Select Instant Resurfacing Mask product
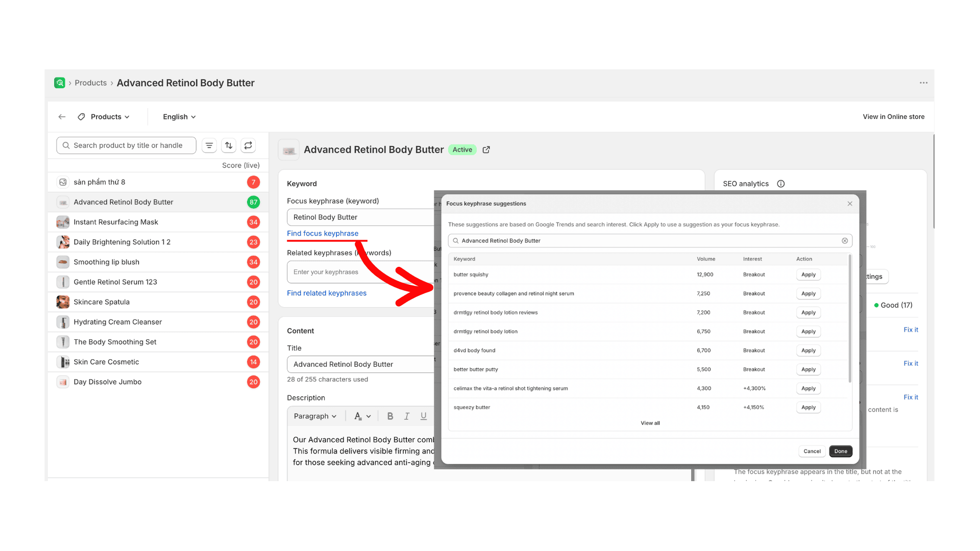Viewport: 980px width, 551px height. pyautogui.click(x=158, y=222)
